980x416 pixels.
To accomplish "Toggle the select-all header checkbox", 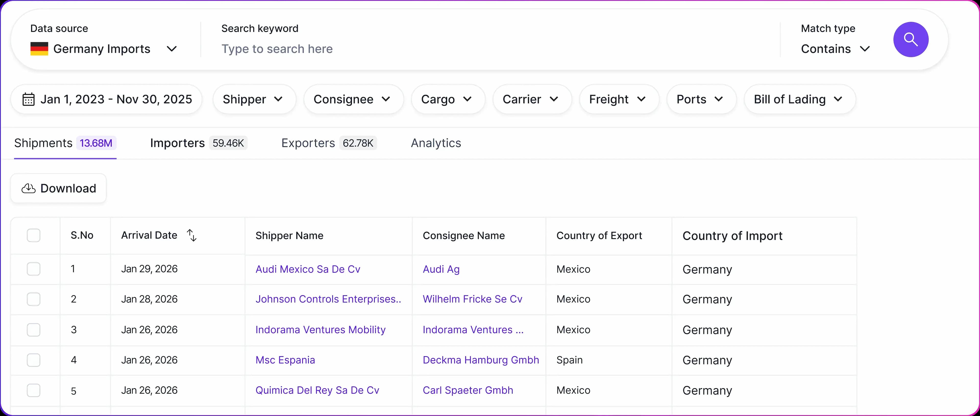I will click(x=33, y=235).
